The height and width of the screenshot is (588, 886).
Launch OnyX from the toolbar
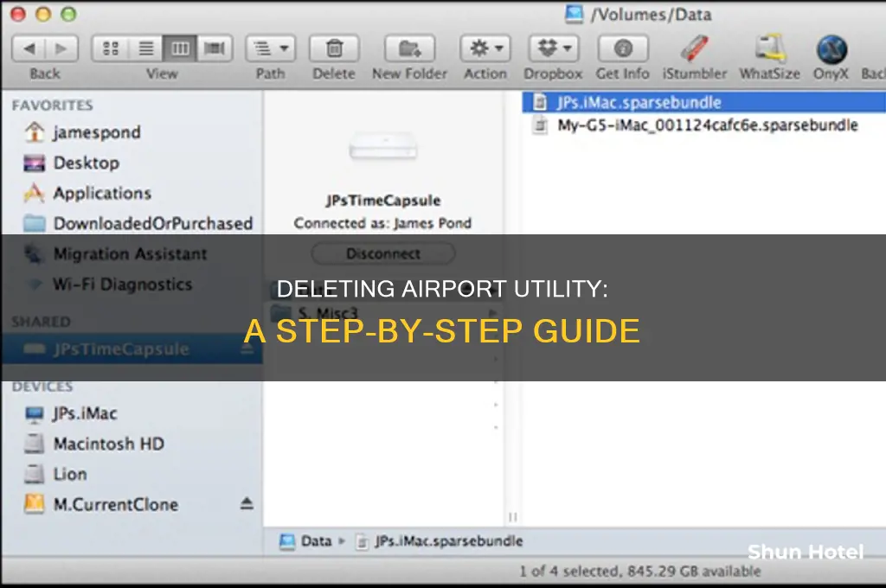tap(831, 48)
